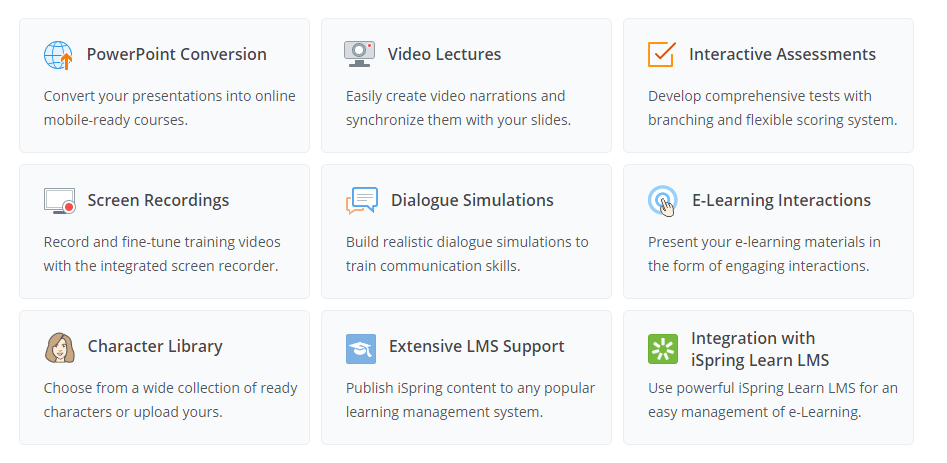Click the Character Library woman avatar icon

59,347
